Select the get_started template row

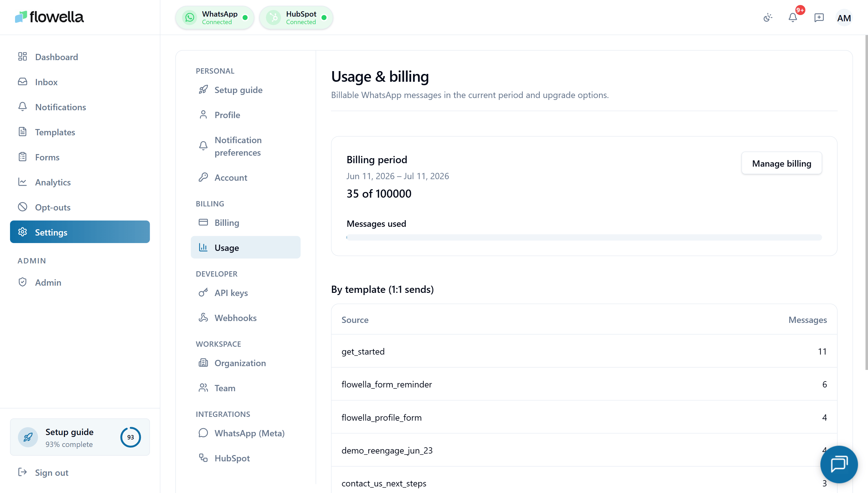tap(584, 351)
